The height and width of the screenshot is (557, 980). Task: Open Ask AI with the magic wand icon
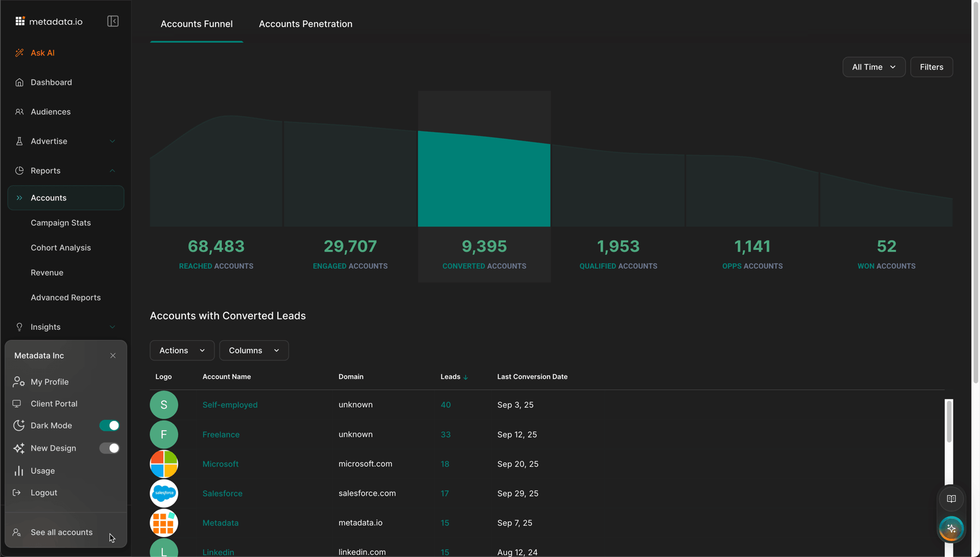click(20, 53)
